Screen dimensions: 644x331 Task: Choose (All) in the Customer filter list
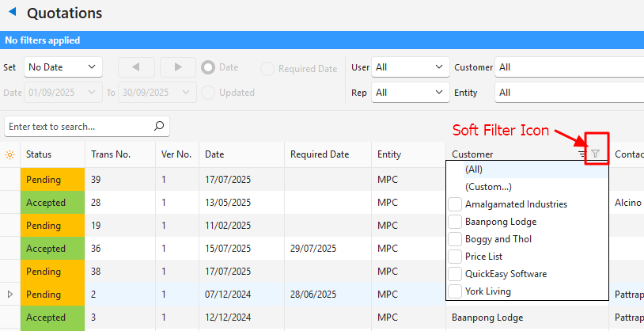click(x=473, y=169)
